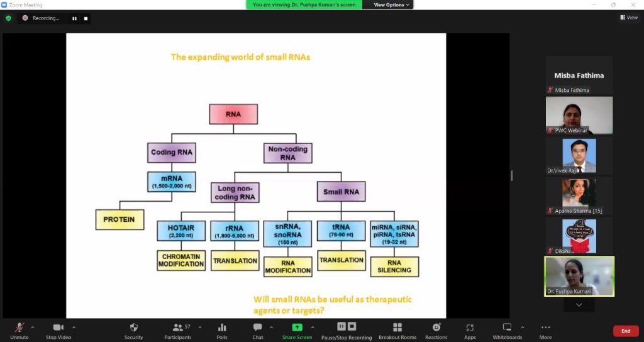Open the Apps panel
This screenshot has height=342, width=644.
pyautogui.click(x=470, y=328)
